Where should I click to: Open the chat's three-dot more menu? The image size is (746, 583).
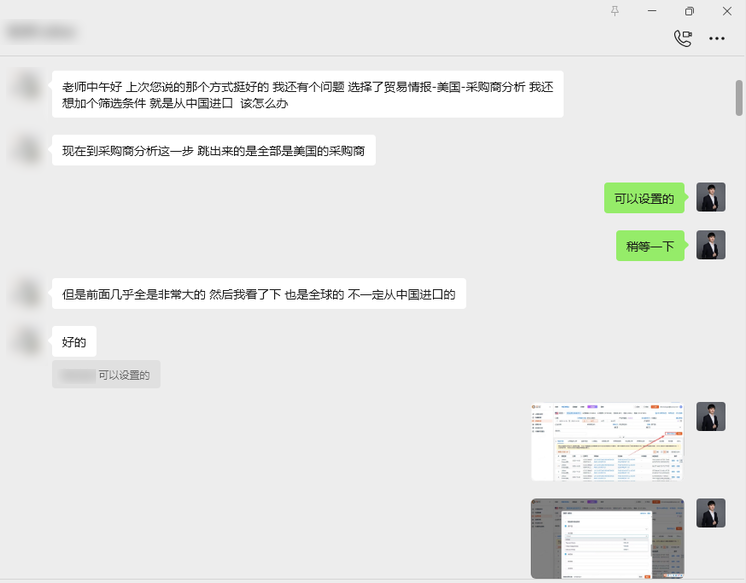[x=717, y=39]
